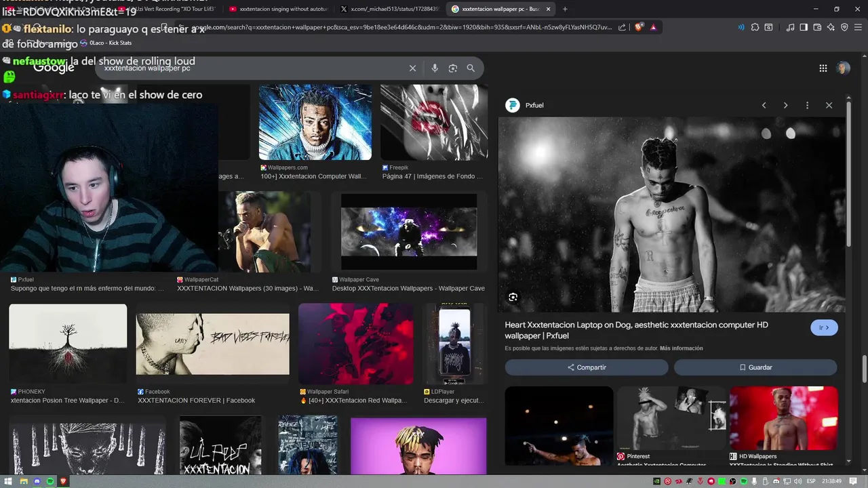Open Google Lens image search icon
868x488 pixels.
(x=453, y=68)
